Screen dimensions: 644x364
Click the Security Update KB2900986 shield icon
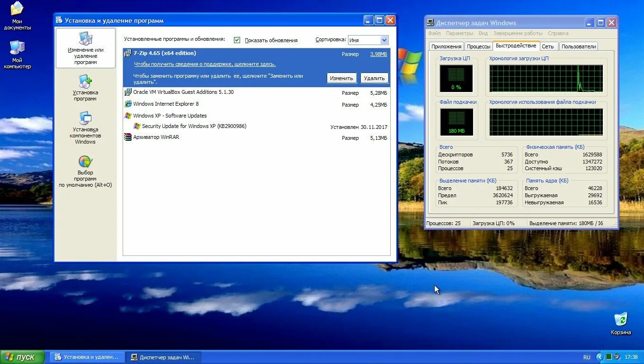pyautogui.click(x=137, y=126)
